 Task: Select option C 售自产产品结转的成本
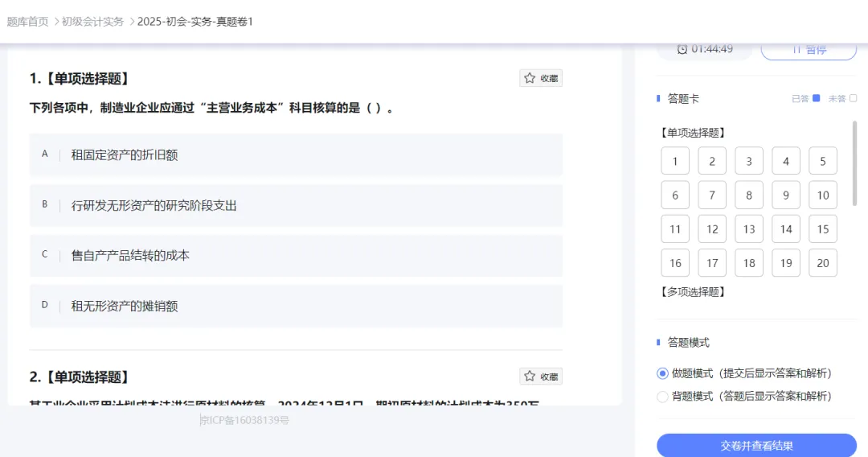coord(296,255)
